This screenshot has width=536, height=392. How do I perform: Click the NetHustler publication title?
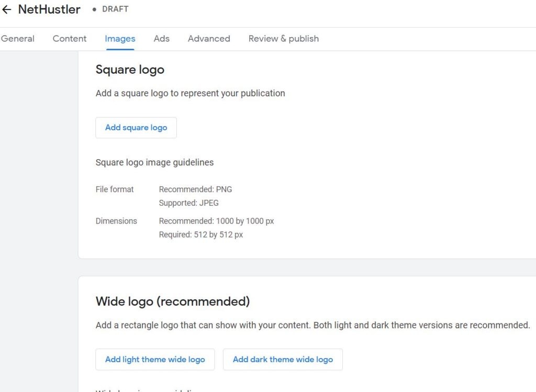tap(49, 9)
